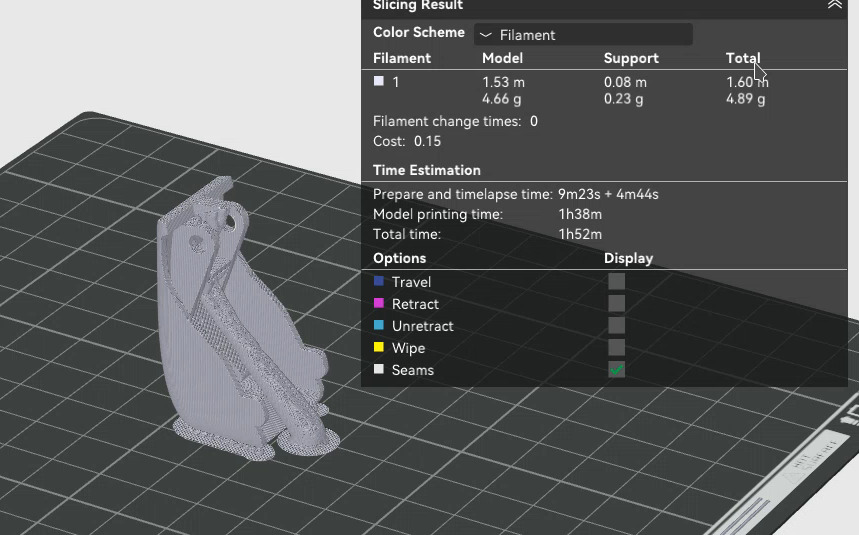
Task: Collapse the Slicing Result panel
Action: (x=834, y=5)
